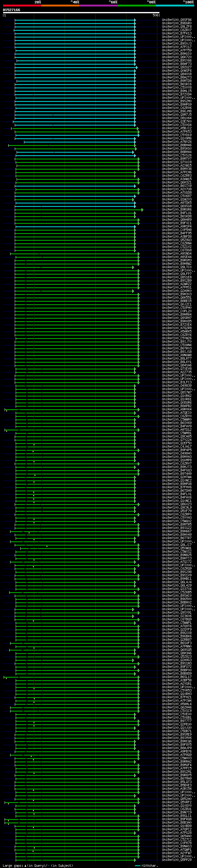Select the UniRef100_Q8GXZ3 label

(177, 504)
